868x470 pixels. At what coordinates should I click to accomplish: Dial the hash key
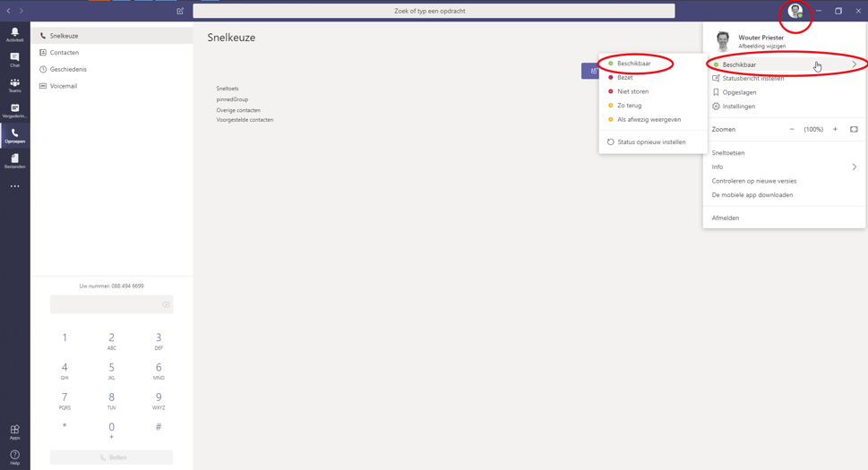(159, 427)
